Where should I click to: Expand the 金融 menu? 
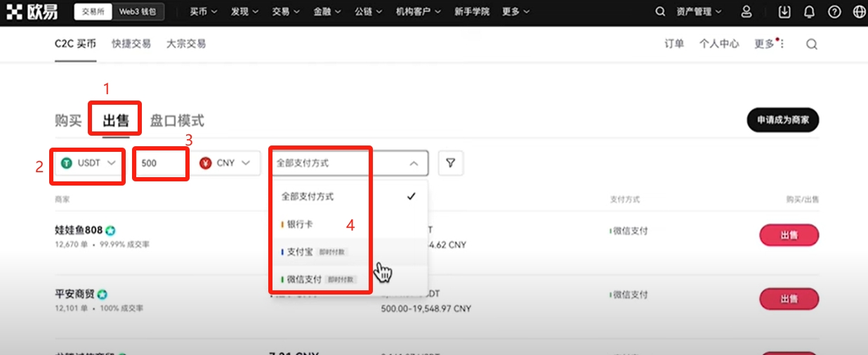pos(328,12)
